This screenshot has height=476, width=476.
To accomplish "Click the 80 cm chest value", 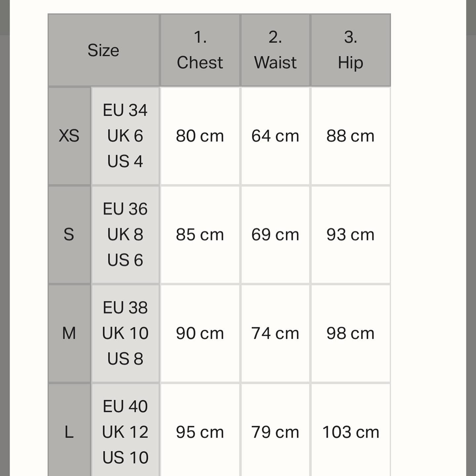I will pos(200,136).
